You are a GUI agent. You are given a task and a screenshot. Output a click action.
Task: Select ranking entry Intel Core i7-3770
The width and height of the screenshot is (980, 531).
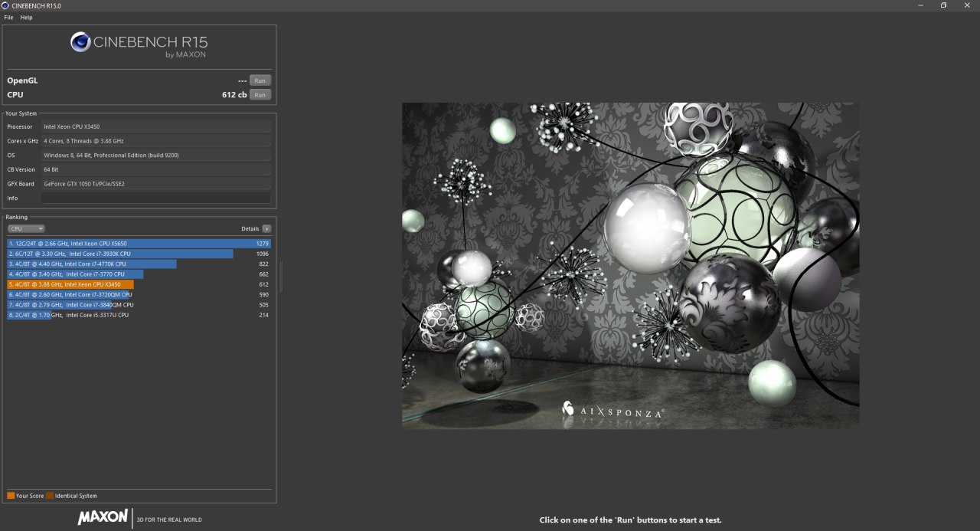139,274
